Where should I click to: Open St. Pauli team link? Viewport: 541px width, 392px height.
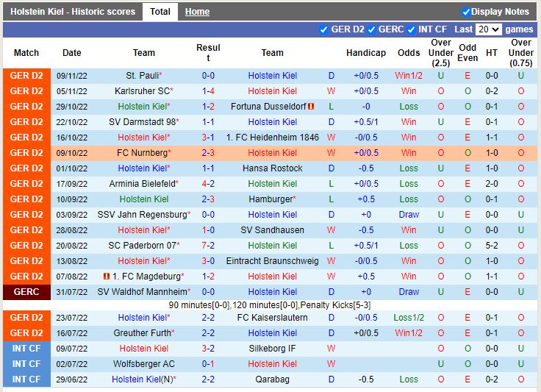coord(142,76)
